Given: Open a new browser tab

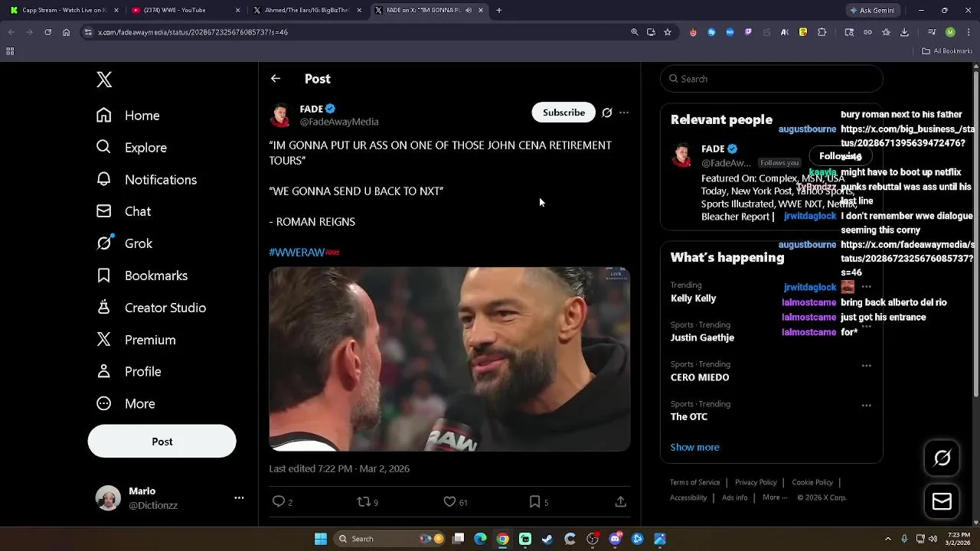Looking at the screenshot, I should tap(498, 11).
